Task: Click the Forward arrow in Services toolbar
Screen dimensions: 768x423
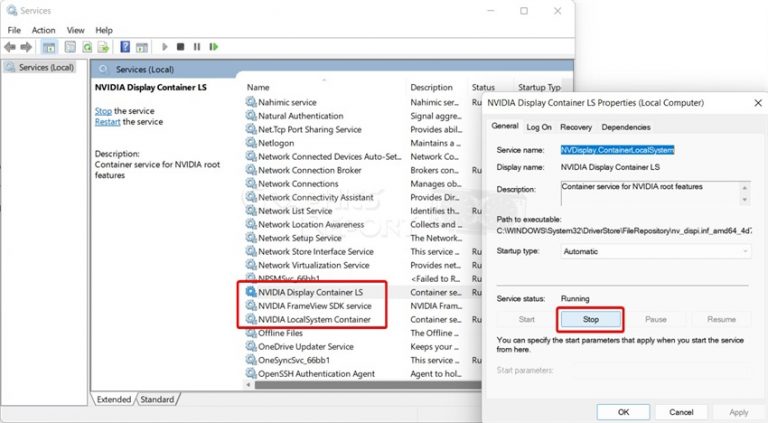Action: [x=26, y=47]
